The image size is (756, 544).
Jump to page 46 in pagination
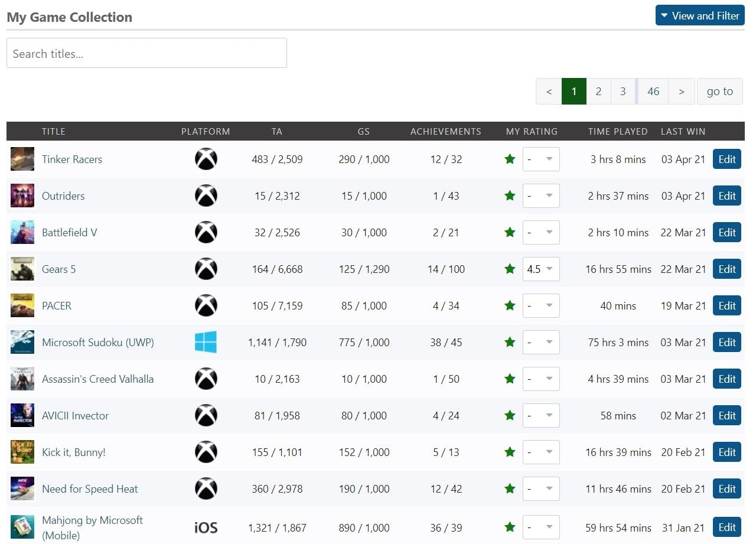pyautogui.click(x=653, y=91)
